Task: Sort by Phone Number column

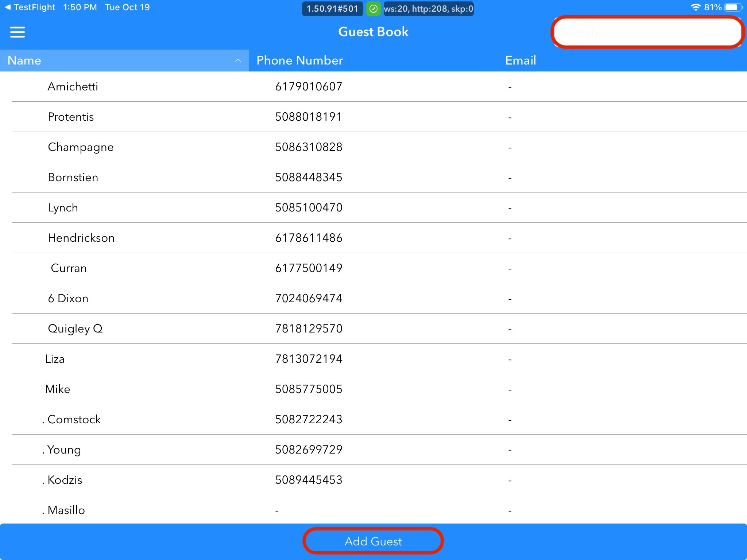Action: coord(299,61)
